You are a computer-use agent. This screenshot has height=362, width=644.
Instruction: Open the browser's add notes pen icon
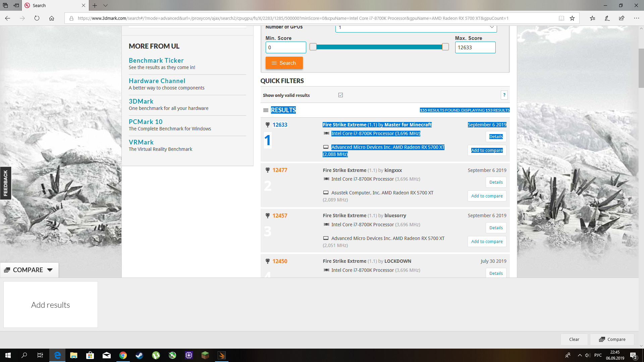(607, 18)
